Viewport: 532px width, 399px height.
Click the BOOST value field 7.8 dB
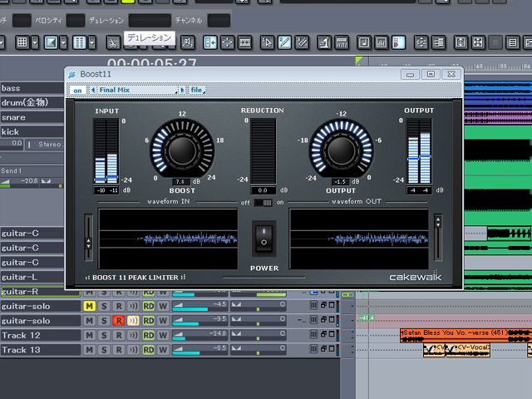pyautogui.click(x=182, y=182)
